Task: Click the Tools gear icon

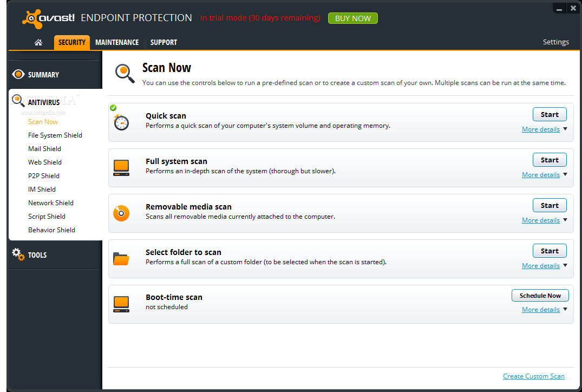Action: 18,254
